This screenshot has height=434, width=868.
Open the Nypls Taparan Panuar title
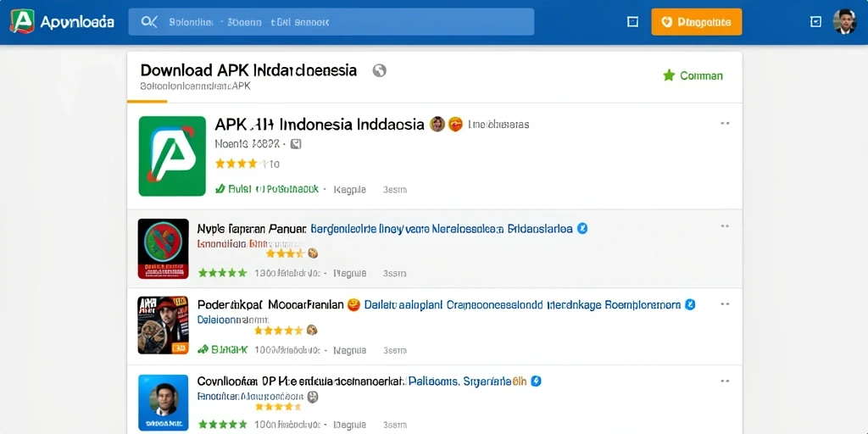click(251, 228)
